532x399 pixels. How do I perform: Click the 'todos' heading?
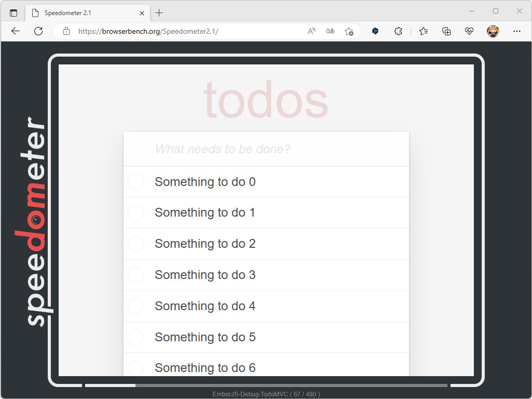(266, 100)
